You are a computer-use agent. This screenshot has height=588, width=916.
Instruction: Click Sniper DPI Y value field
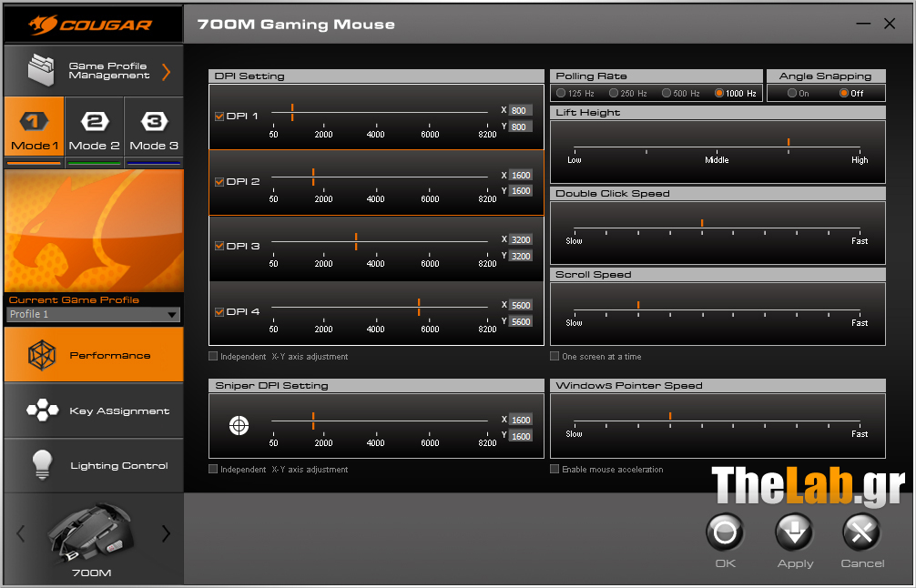click(x=521, y=436)
